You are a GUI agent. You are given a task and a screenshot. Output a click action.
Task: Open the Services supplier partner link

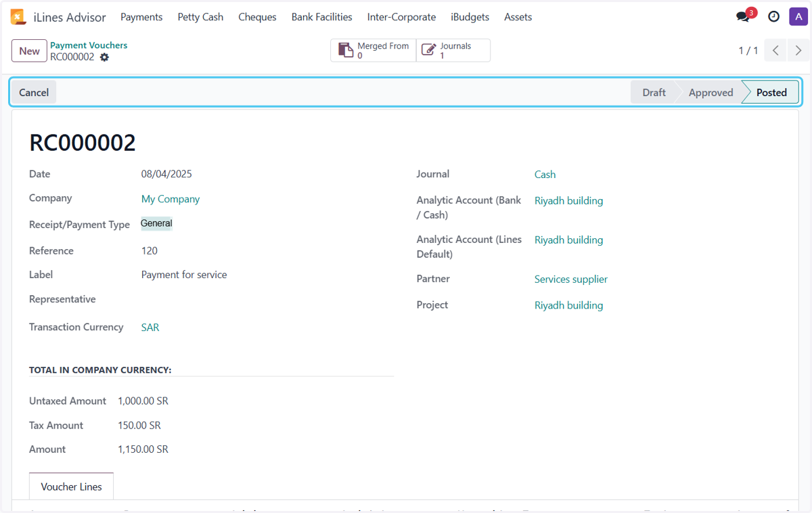click(x=571, y=279)
